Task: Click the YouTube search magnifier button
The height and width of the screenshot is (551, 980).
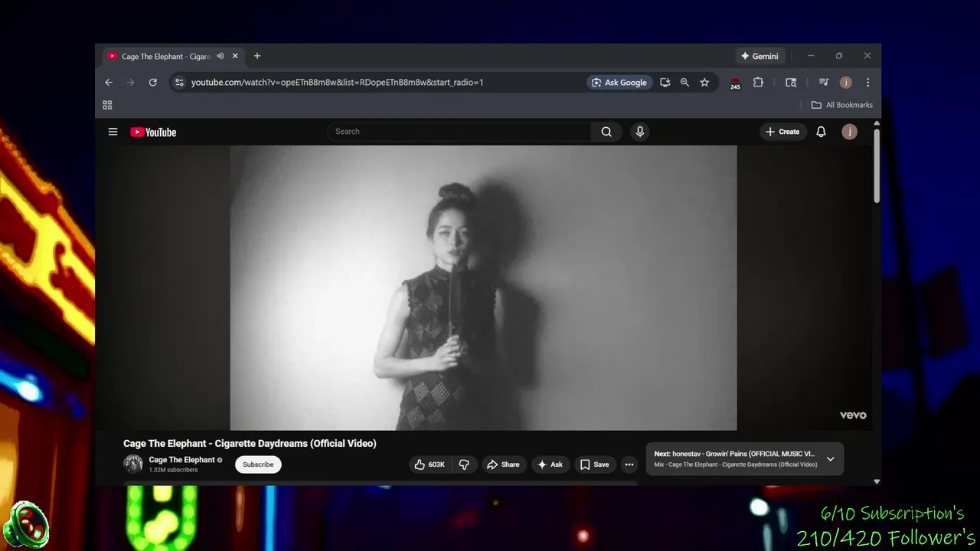Action: [606, 132]
